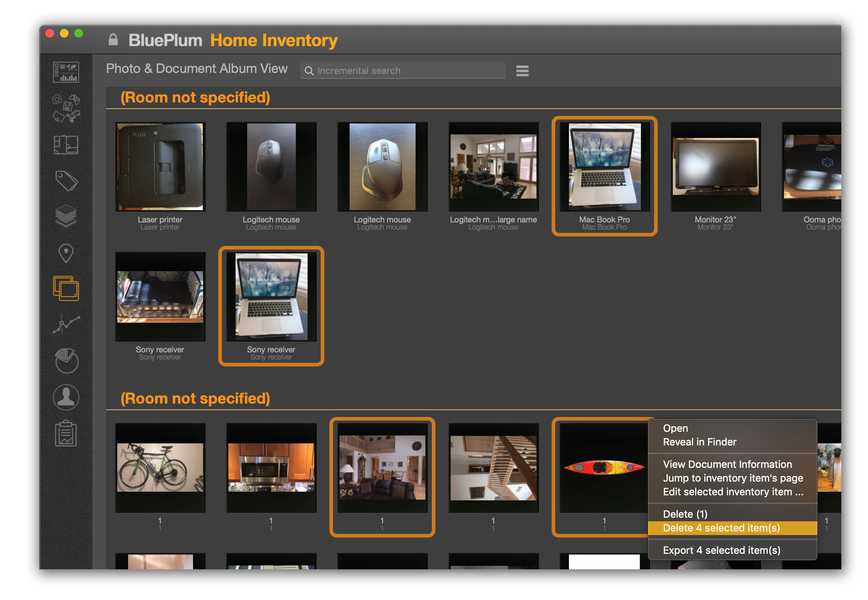The image size is (868, 600).
Task: Select the dark Logitech mouse photo
Action: pyautogui.click(x=271, y=166)
